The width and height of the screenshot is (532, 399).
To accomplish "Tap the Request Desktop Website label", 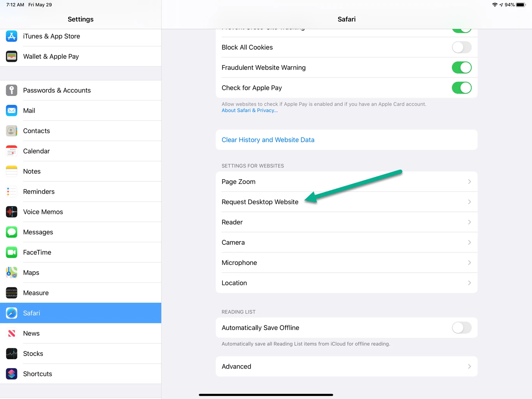I will tap(260, 202).
